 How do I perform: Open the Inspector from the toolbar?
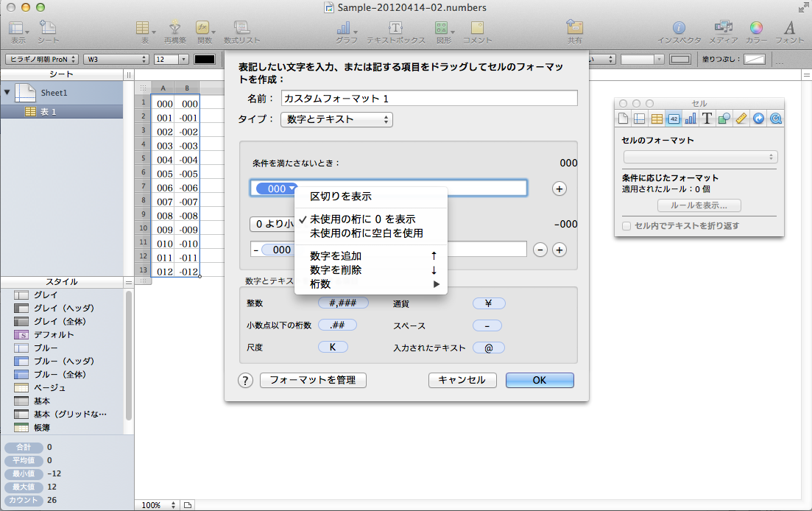(x=679, y=28)
